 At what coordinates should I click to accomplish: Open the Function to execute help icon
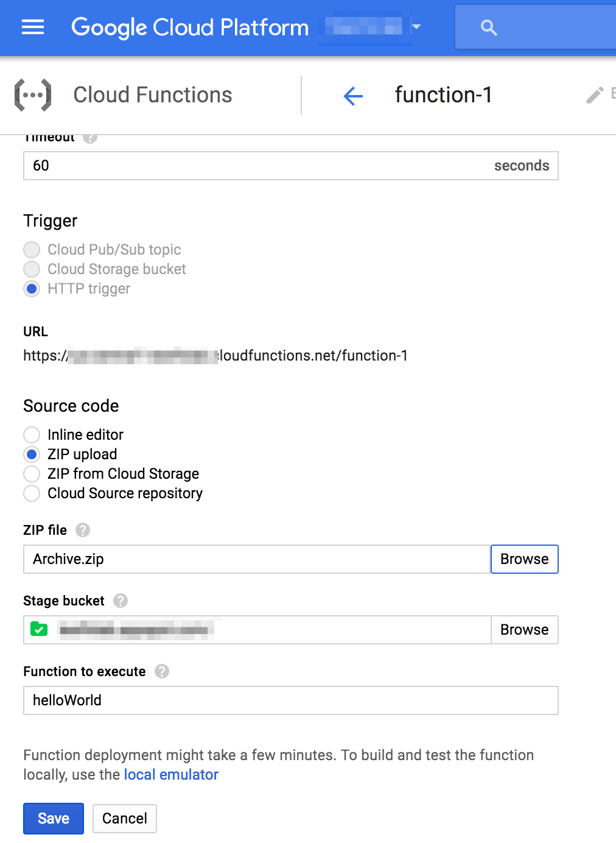[161, 671]
